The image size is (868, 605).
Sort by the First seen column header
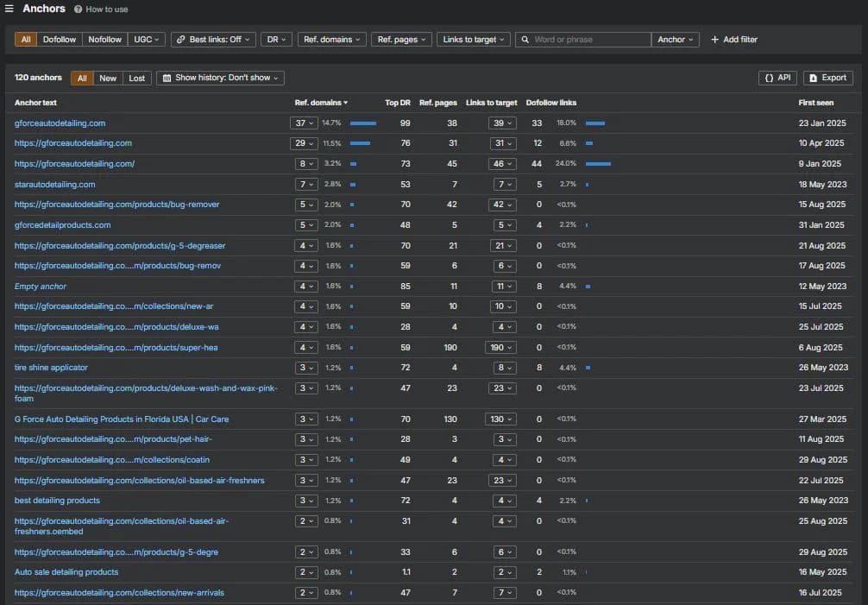tap(815, 103)
